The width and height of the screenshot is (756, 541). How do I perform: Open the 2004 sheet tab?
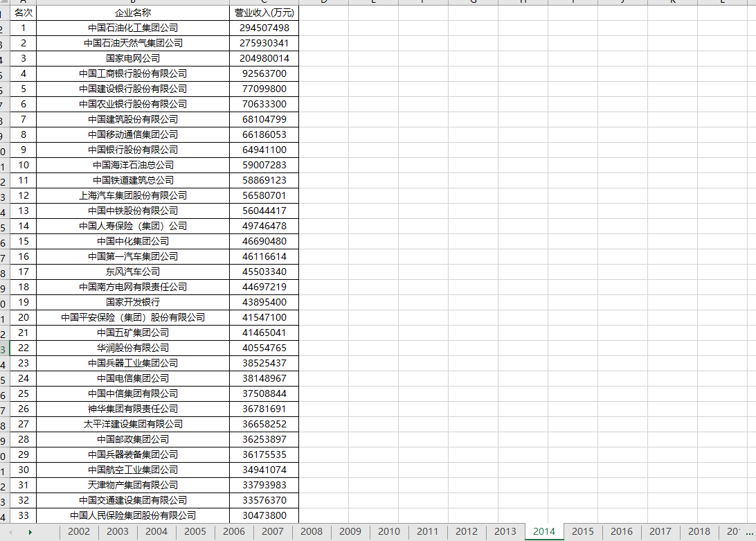tap(156, 531)
